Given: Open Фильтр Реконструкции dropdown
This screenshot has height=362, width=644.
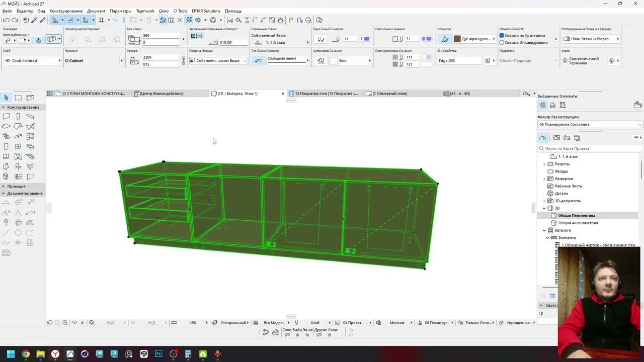Looking at the screenshot, I should (590, 124).
